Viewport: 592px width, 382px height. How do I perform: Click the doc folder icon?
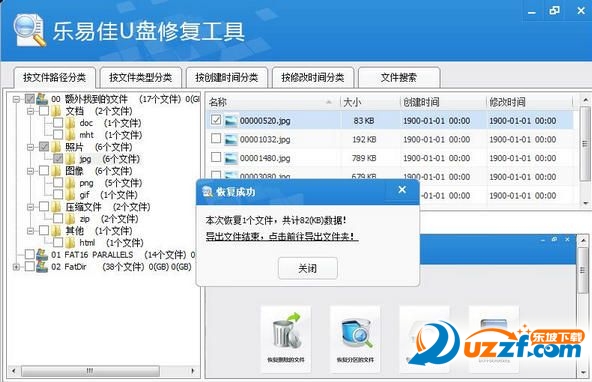pyautogui.click(x=69, y=123)
